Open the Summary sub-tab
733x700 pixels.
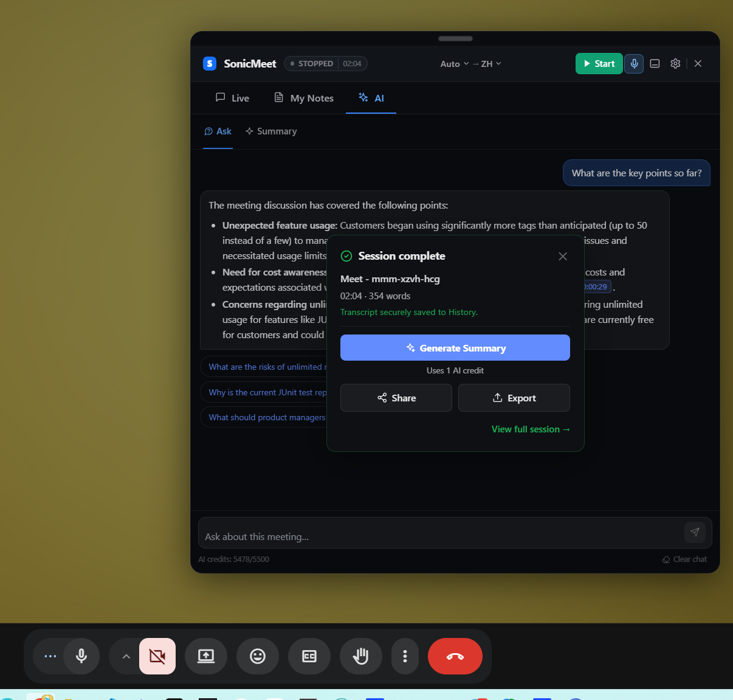tap(271, 131)
